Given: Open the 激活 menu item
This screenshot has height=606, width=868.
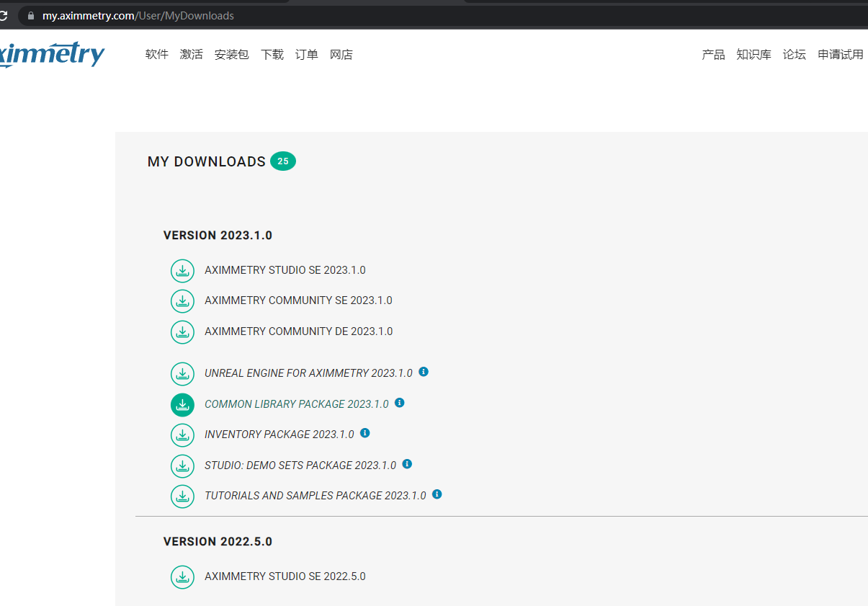Looking at the screenshot, I should (191, 55).
